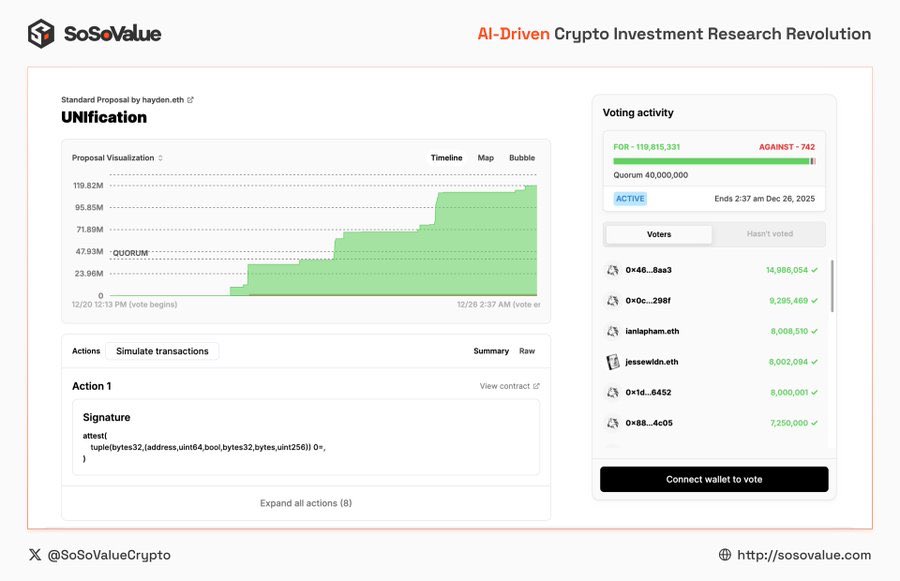The image size is (900, 581).
Task: Click the AGAINST - 742 label
Action: click(x=787, y=147)
